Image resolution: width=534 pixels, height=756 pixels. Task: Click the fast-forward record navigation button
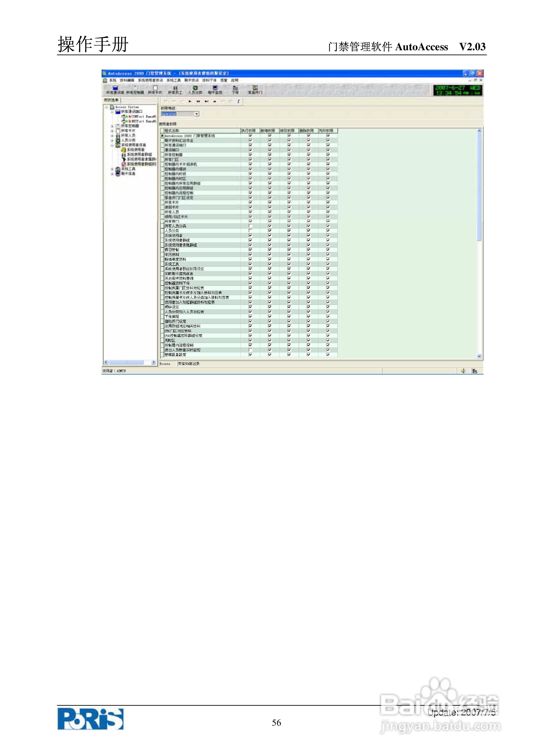tap(198, 101)
